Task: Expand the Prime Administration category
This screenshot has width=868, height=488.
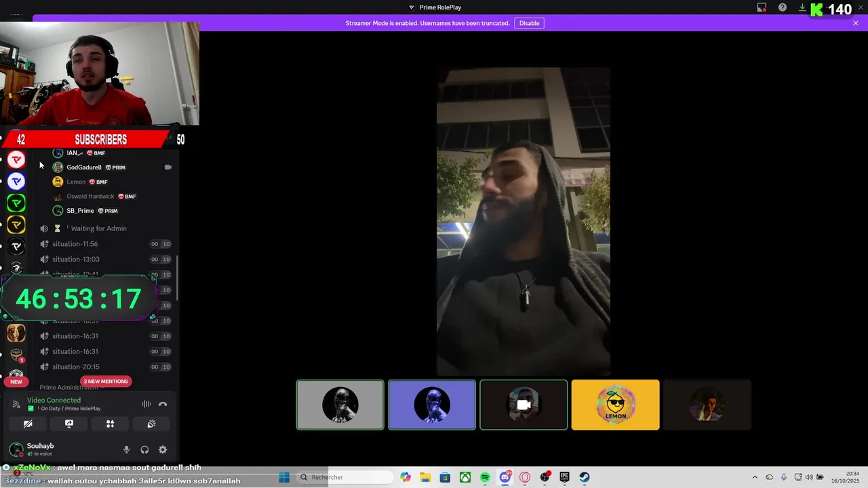Action: point(68,388)
